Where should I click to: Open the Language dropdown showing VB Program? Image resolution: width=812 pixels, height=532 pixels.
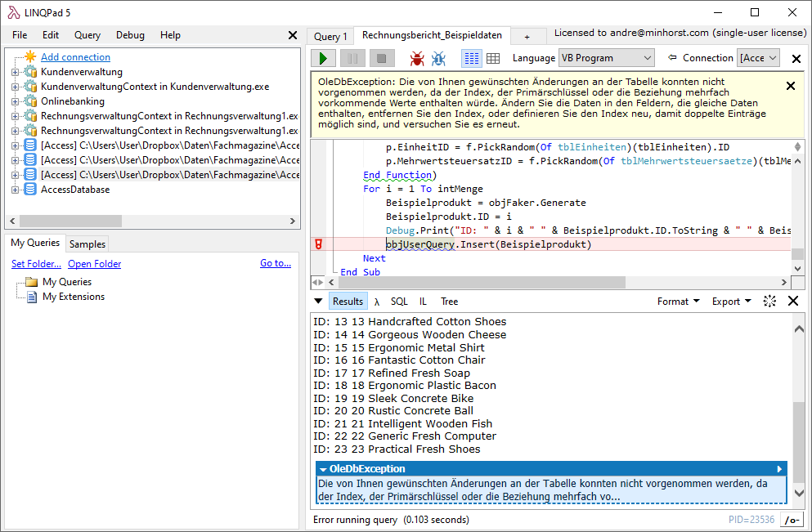(x=607, y=58)
